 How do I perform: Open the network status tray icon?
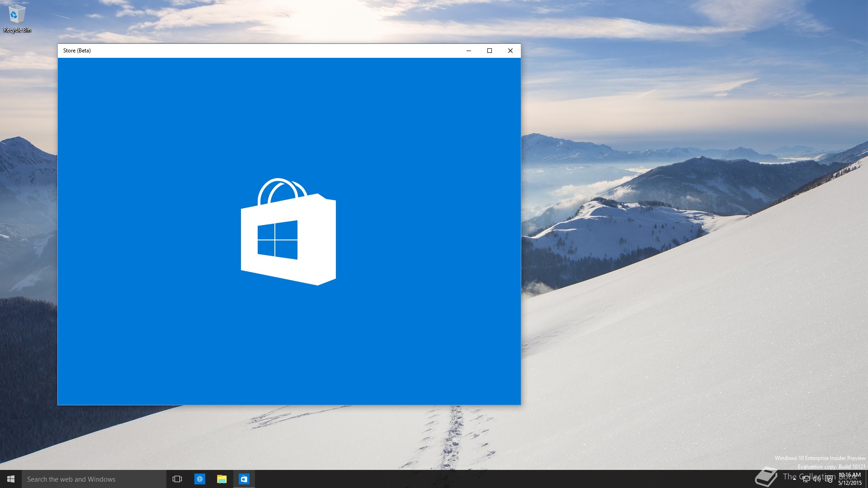[806, 479]
